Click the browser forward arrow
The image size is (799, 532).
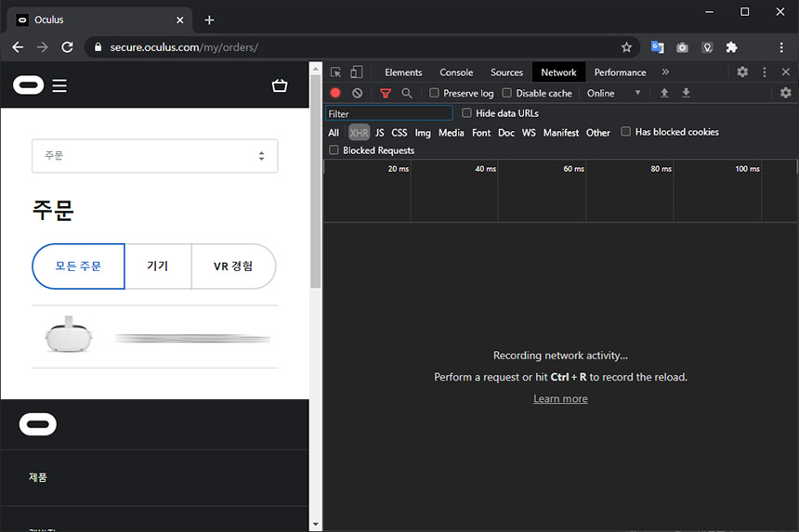tap(43, 47)
